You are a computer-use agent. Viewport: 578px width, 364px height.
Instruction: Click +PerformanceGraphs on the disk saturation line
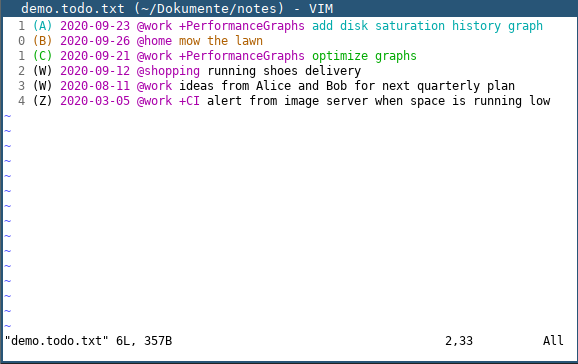pyautogui.click(x=242, y=26)
